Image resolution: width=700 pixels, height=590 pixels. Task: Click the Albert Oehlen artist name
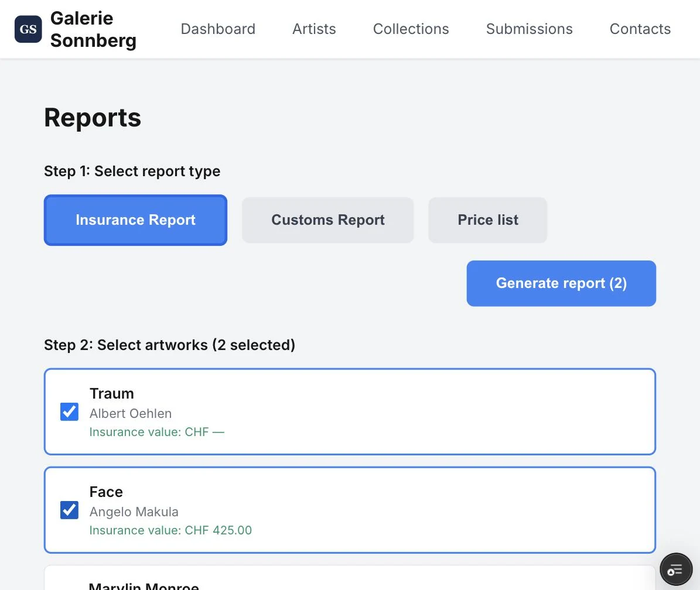(x=131, y=413)
